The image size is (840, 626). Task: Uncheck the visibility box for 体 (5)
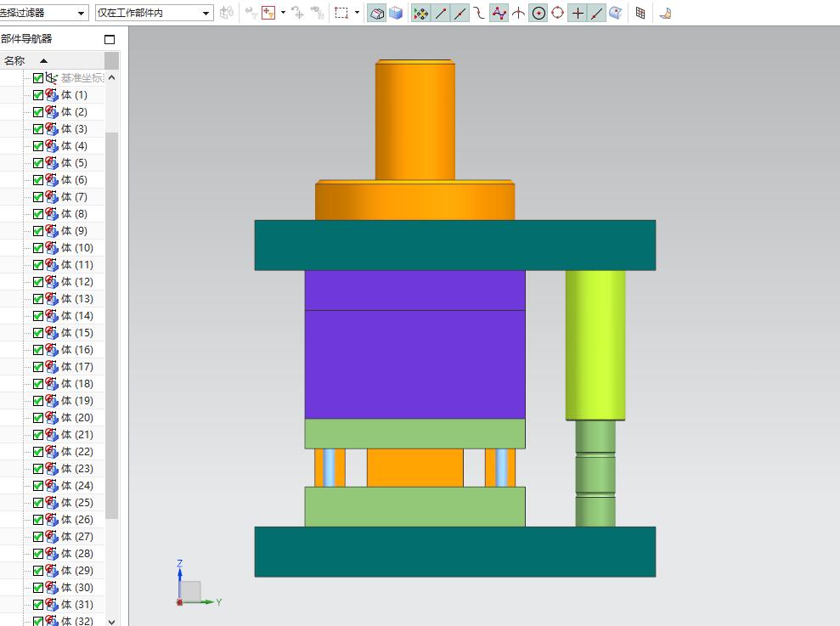[38, 163]
